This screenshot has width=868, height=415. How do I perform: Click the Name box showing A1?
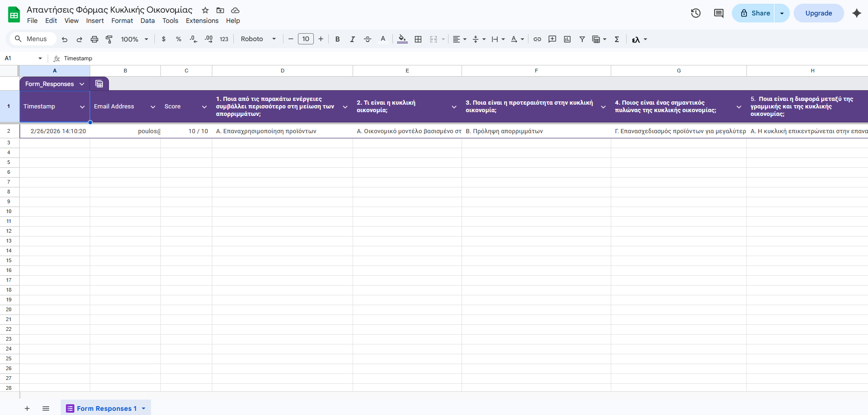[x=23, y=58]
